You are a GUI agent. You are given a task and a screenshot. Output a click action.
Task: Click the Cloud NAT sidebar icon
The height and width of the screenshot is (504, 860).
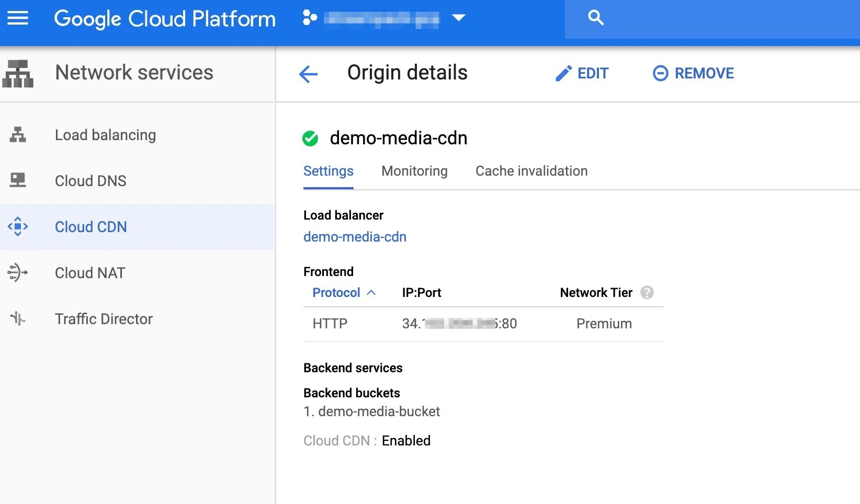pos(18,272)
